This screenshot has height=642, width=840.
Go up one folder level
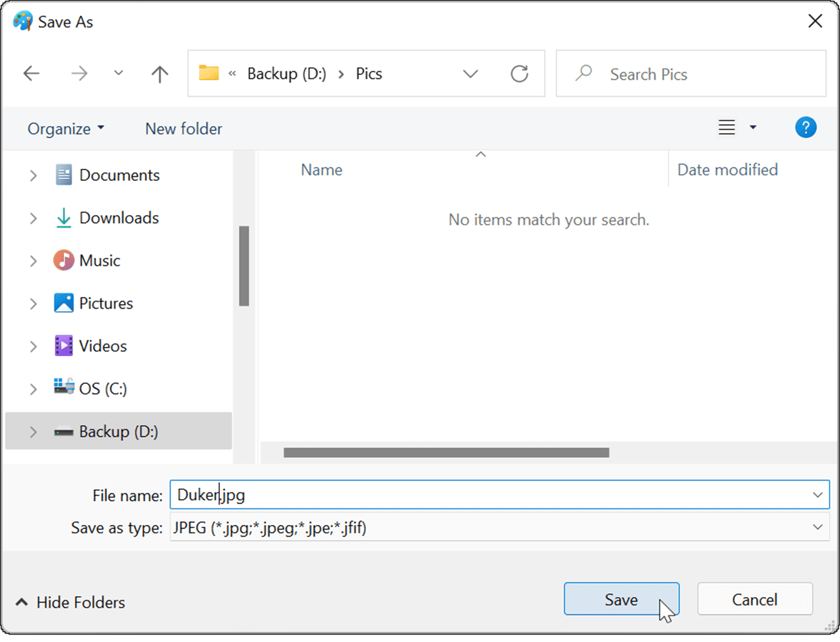[x=159, y=73]
